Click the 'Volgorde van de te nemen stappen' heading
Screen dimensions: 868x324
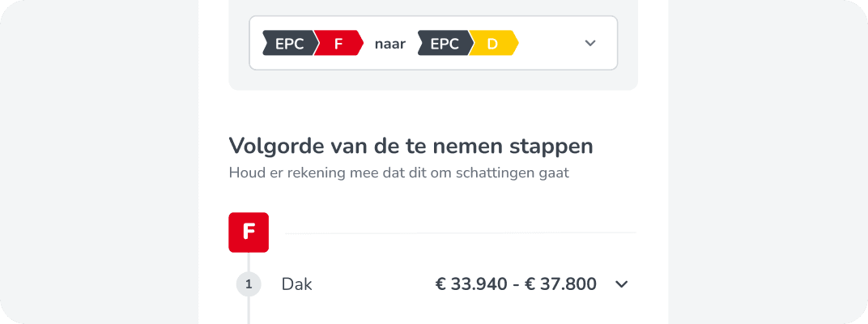pos(411,146)
